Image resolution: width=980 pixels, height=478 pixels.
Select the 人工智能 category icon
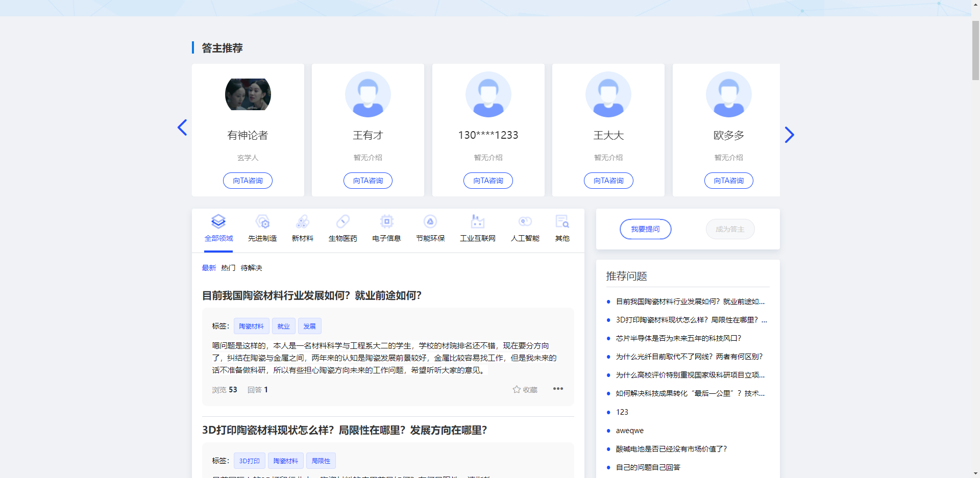coord(525,222)
